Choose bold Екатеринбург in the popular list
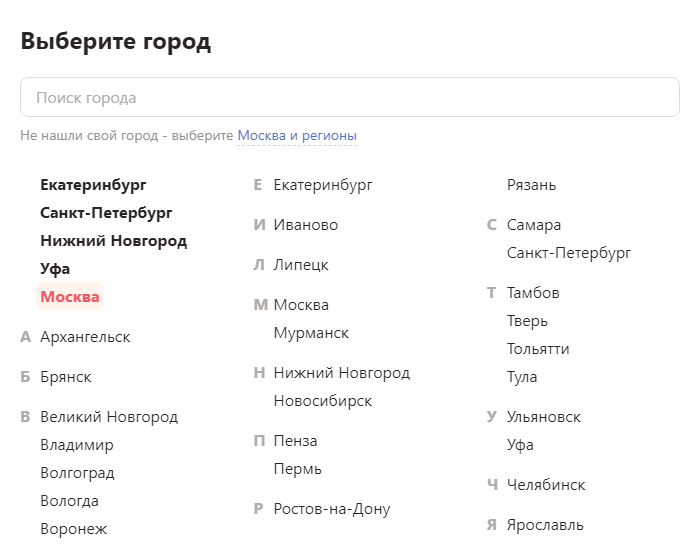The height and width of the screenshot is (555, 680). pyautogui.click(x=93, y=185)
